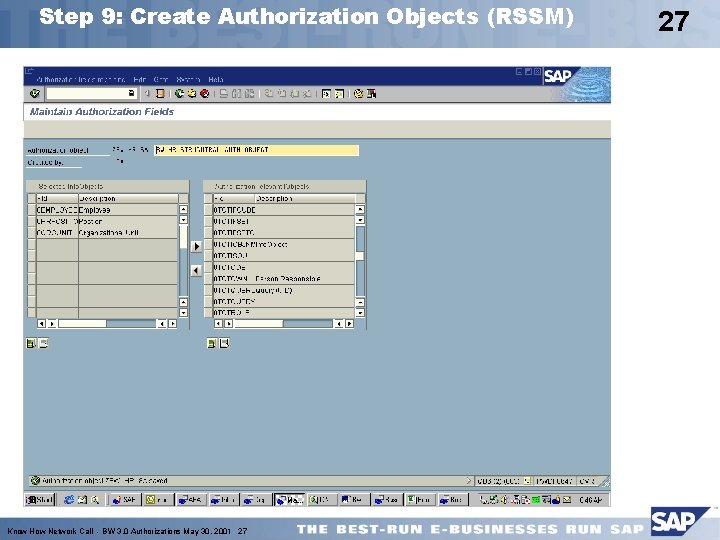
Task: Open the Help menu
Action: 215,79
